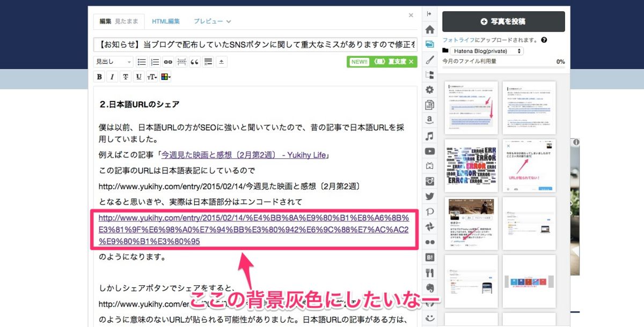Open the font size tT dropdown
The height and width of the screenshot is (327, 644).
pyautogui.click(x=152, y=77)
